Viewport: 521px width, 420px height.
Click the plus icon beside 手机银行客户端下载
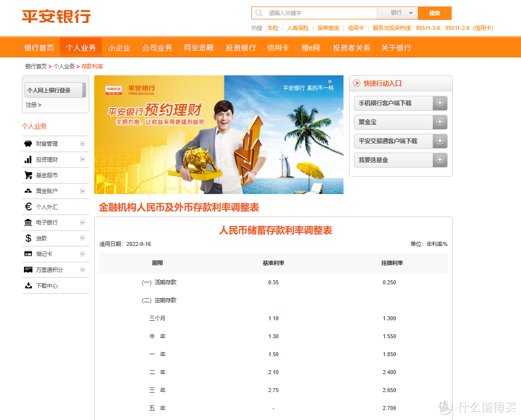click(440, 103)
